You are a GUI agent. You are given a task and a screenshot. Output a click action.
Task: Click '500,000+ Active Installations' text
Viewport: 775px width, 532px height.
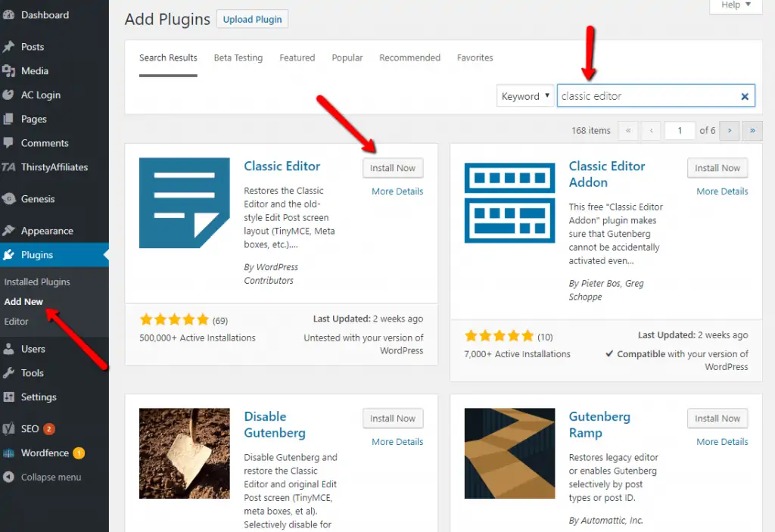point(198,338)
